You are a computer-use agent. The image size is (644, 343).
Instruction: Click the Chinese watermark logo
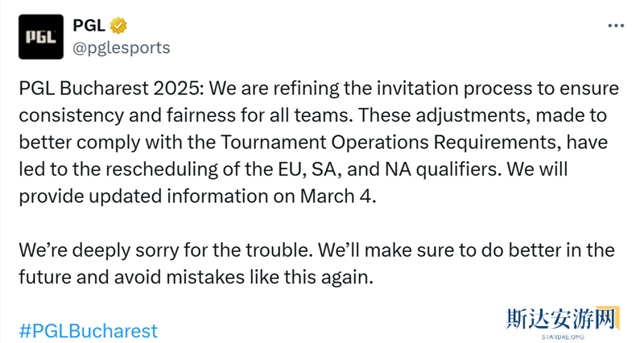[563, 318]
